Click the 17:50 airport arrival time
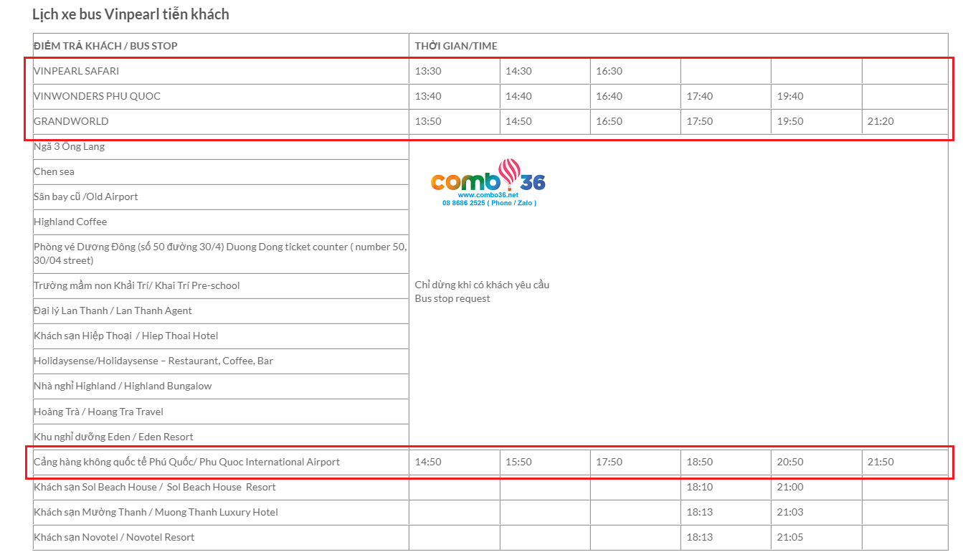The height and width of the screenshot is (560, 963). coord(609,462)
